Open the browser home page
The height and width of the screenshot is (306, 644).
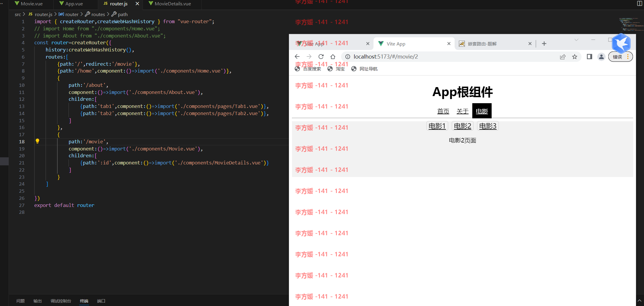(333, 57)
